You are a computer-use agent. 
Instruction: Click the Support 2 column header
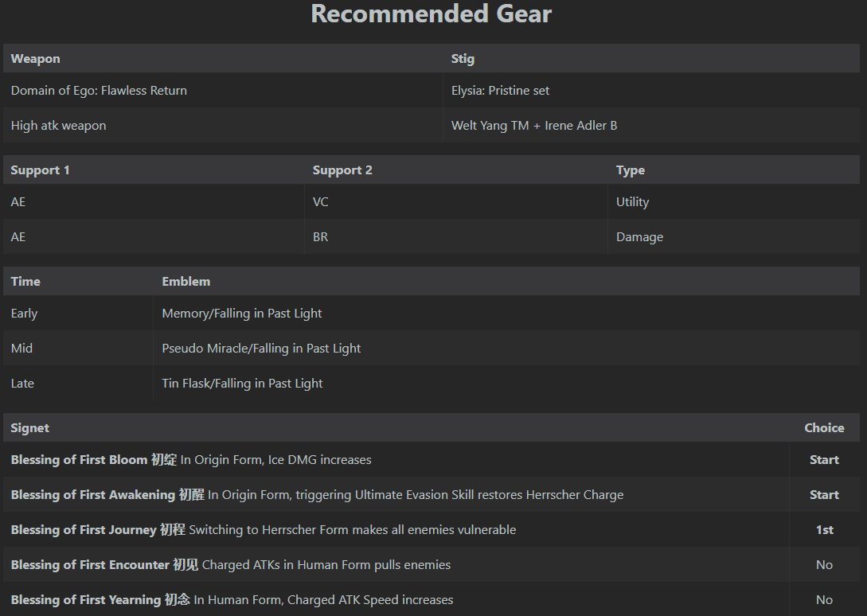342,170
